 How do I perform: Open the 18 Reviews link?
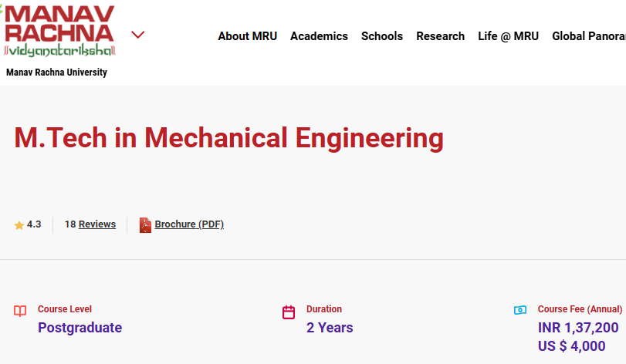pos(90,224)
